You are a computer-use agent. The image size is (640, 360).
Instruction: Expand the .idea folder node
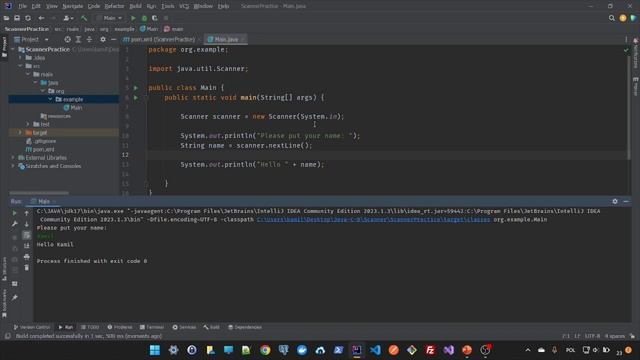tap(20, 58)
